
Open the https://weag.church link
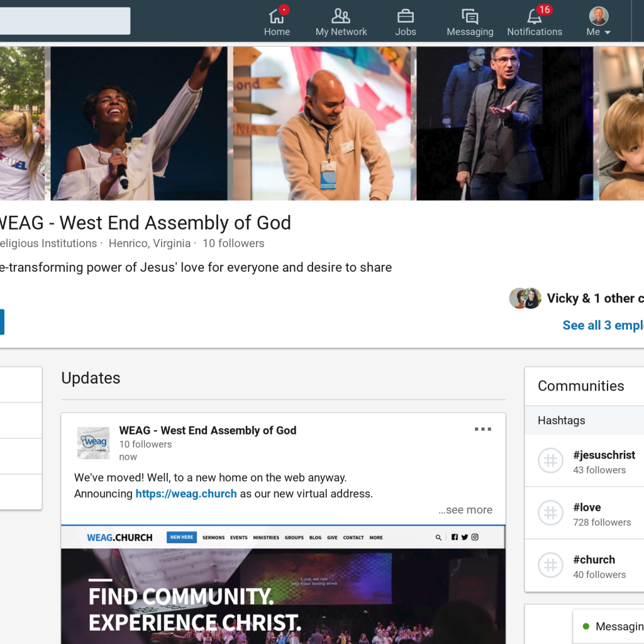click(186, 494)
